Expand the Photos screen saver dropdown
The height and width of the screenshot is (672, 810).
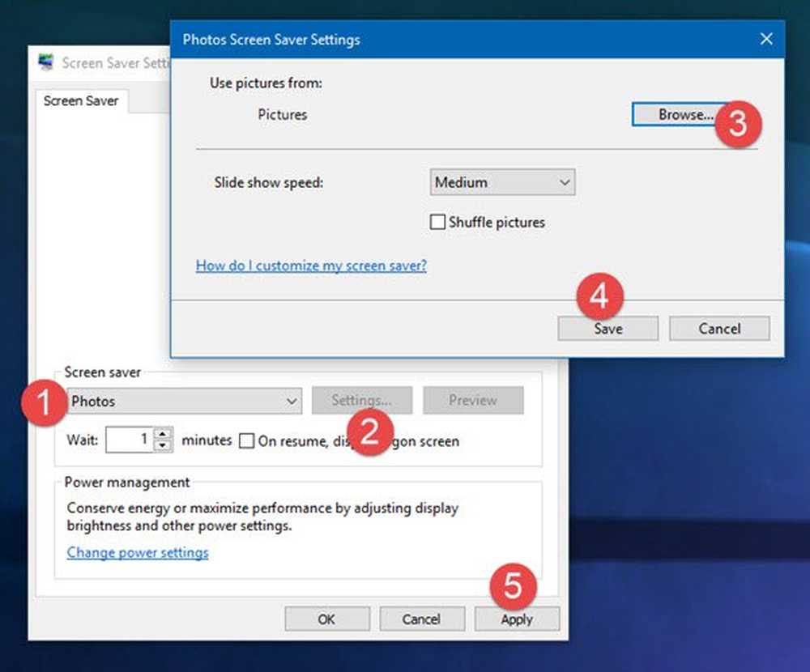tap(185, 401)
